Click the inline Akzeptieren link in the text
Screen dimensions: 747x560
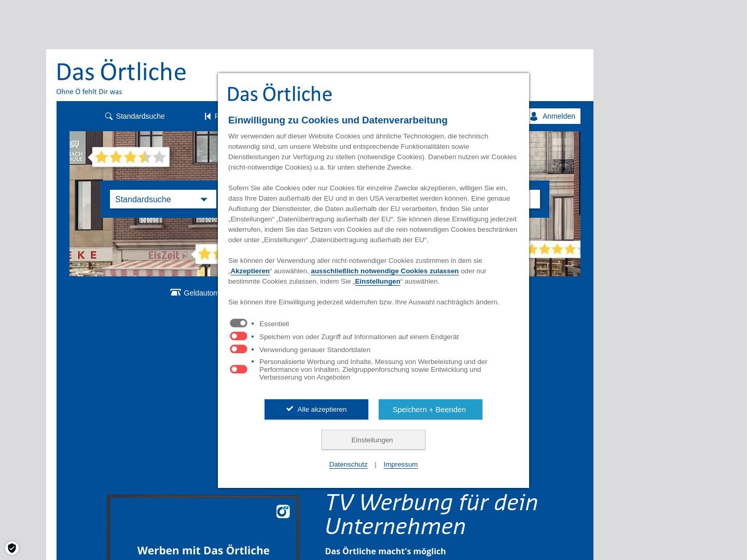point(250,271)
